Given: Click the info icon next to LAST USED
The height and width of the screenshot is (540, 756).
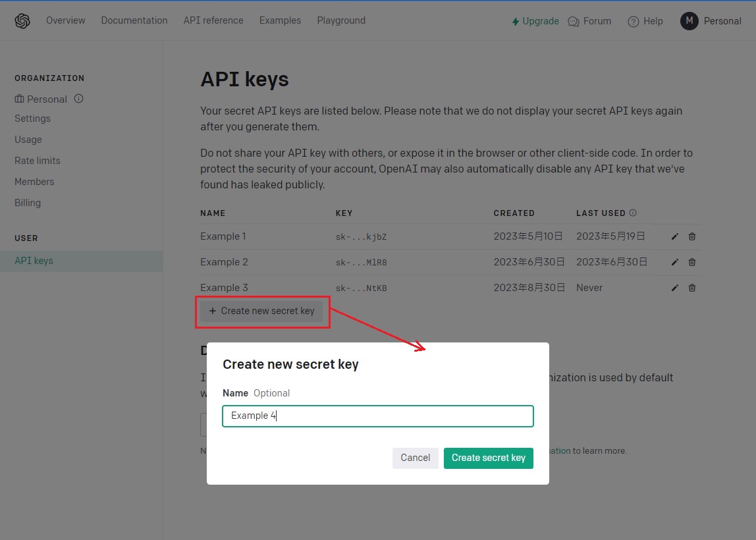Looking at the screenshot, I should (x=633, y=213).
